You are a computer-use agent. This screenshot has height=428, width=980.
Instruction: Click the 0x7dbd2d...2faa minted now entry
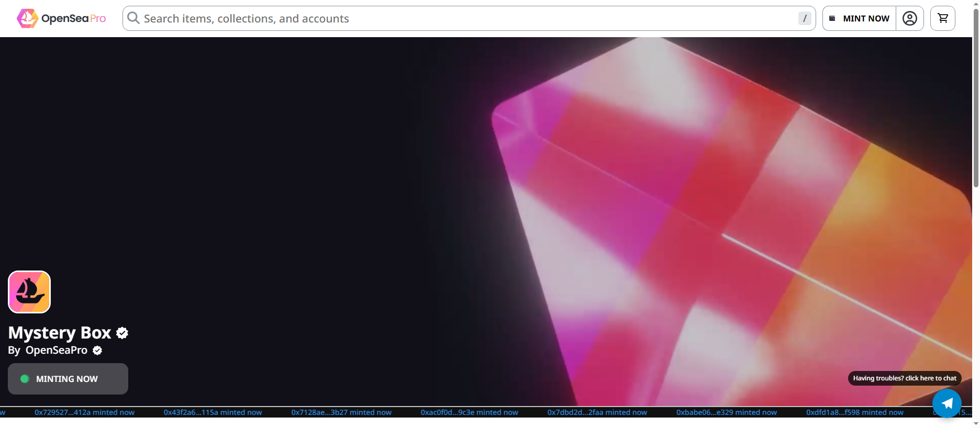coord(597,412)
